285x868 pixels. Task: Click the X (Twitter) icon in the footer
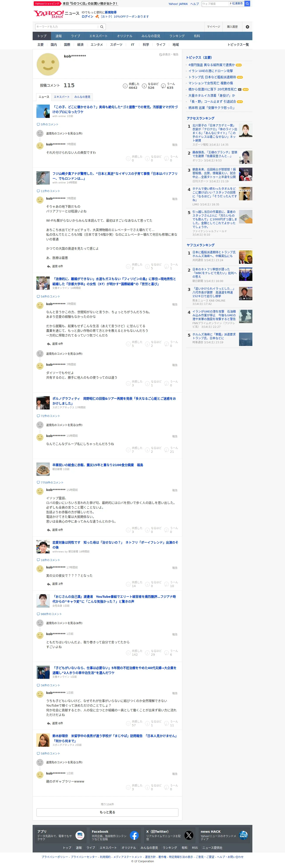[x=189, y=835]
